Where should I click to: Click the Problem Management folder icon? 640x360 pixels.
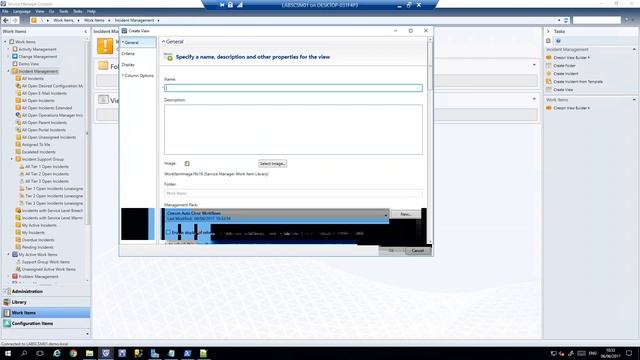click(x=15, y=276)
